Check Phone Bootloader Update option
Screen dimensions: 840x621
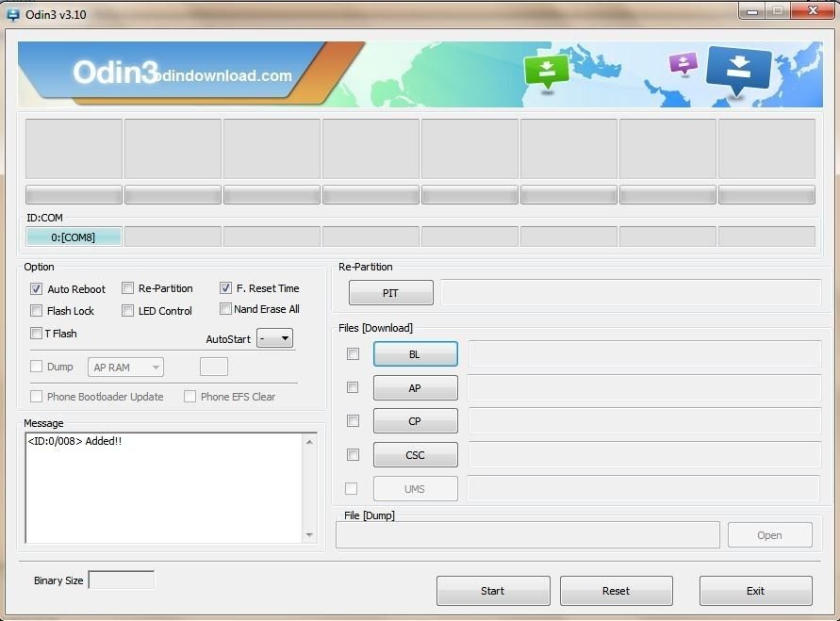tap(36, 396)
